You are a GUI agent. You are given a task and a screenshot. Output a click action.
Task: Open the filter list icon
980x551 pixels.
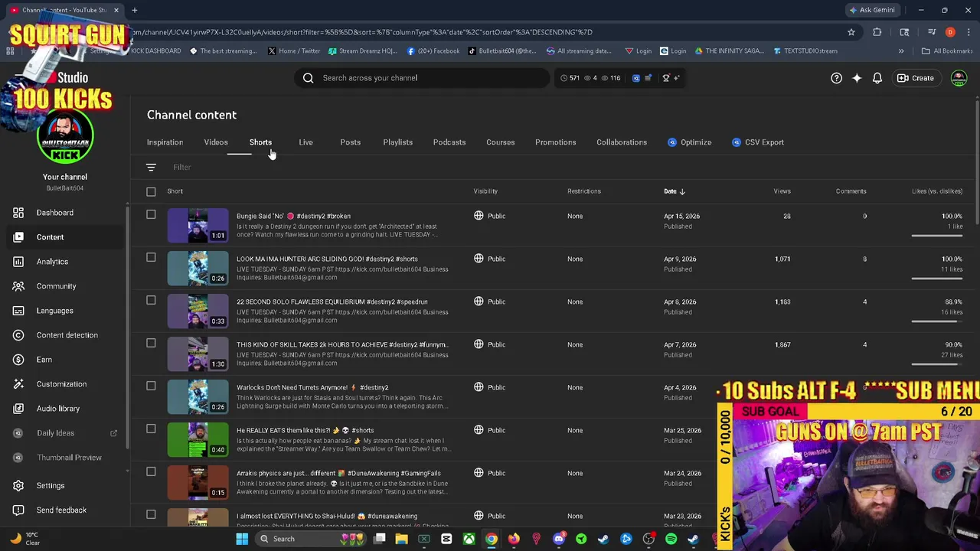click(x=151, y=167)
